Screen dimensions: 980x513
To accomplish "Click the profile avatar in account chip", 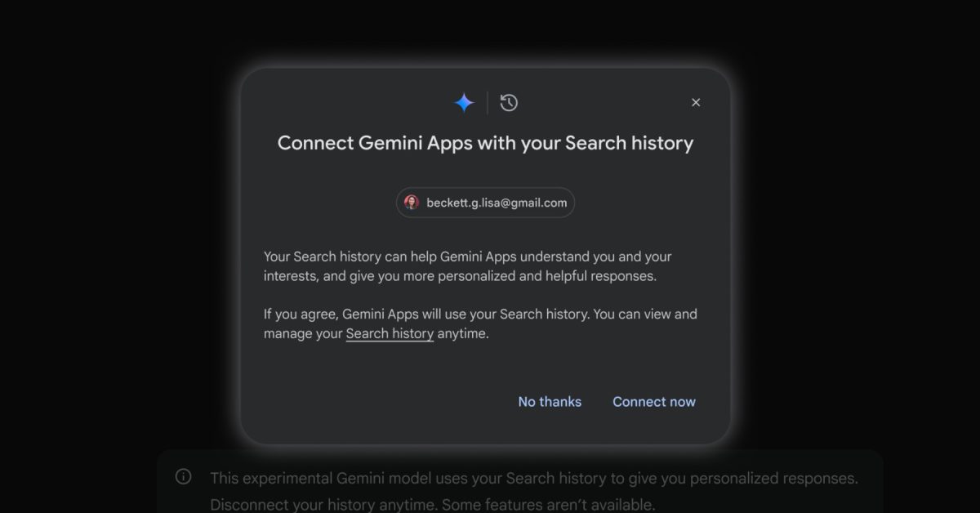I will [x=412, y=203].
